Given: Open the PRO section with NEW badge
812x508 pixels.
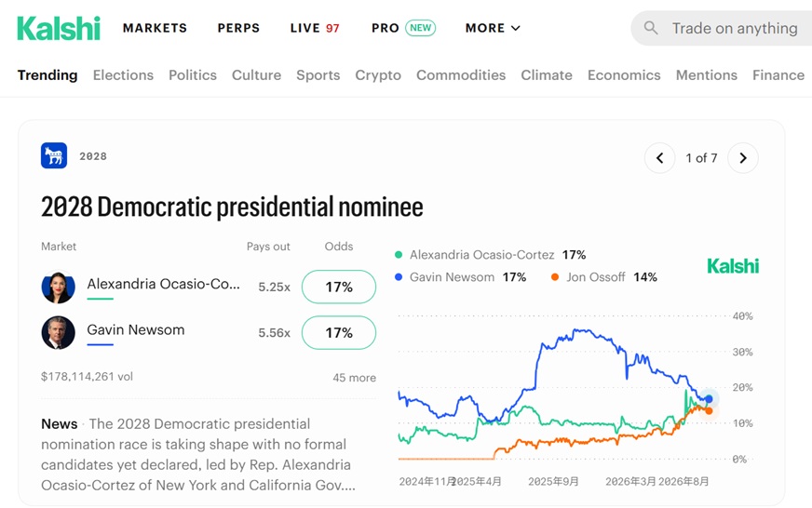Looking at the screenshot, I should [403, 28].
